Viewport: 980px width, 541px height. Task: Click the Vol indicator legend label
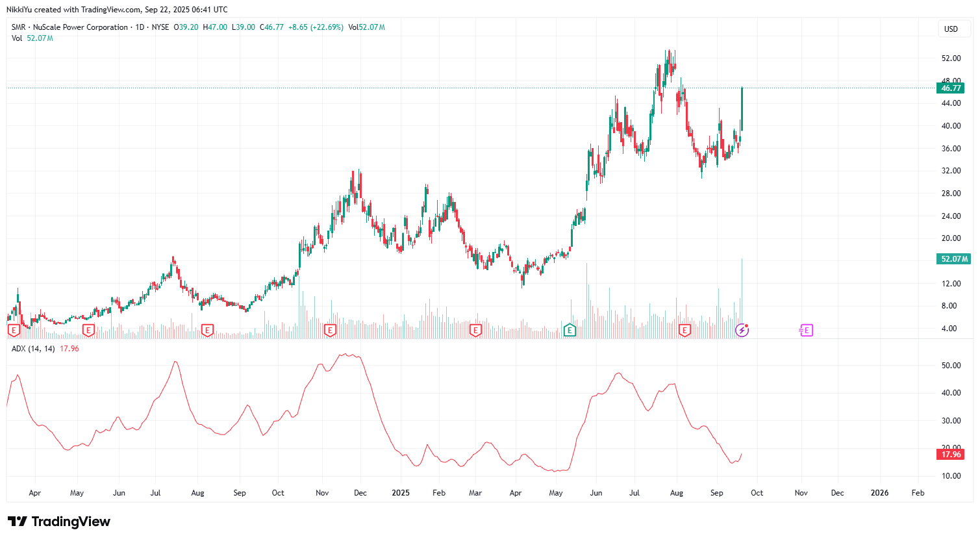(17, 38)
